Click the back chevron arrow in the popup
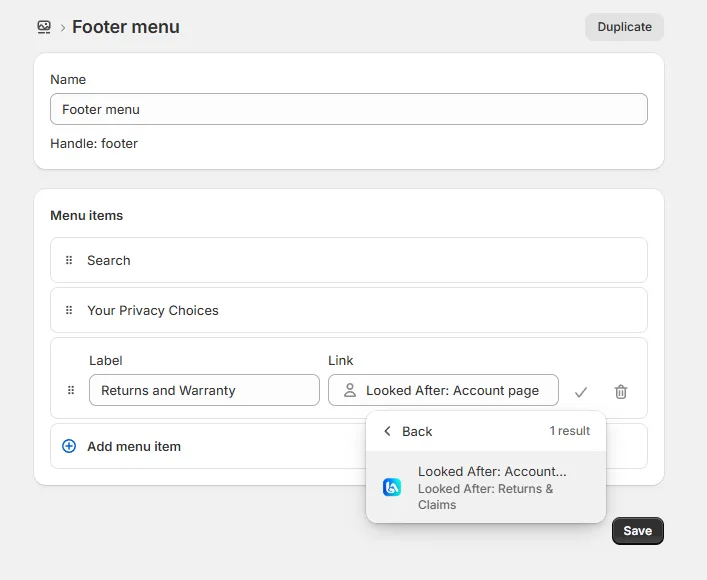The width and height of the screenshot is (707, 580). click(387, 431)
